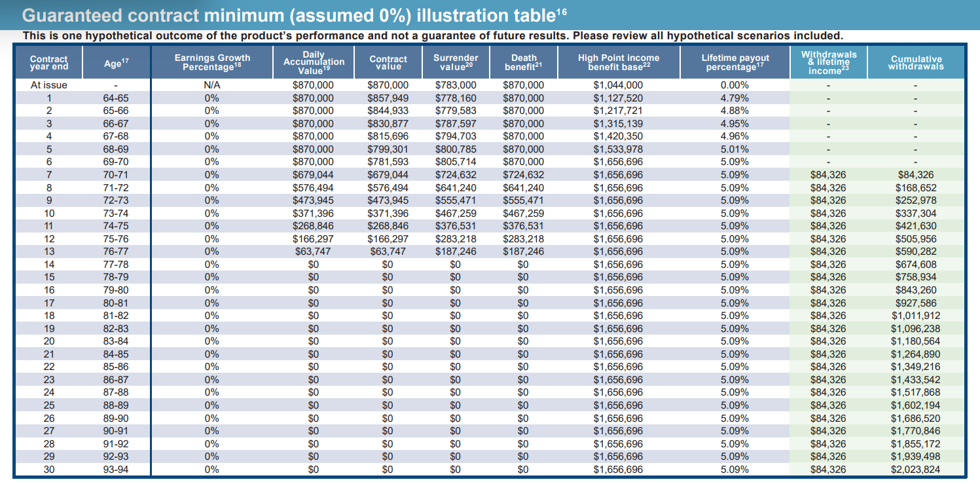Click the illustration table title text

(288, 15)
